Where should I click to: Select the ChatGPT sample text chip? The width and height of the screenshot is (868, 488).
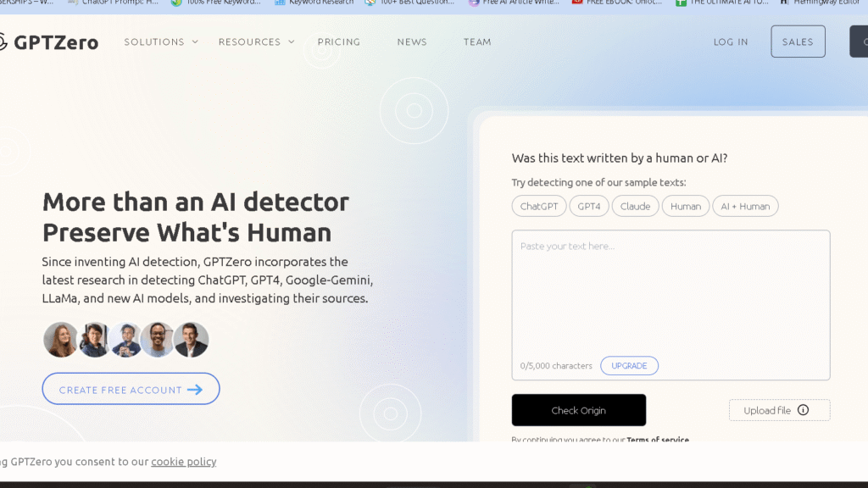tap(539, 206)
